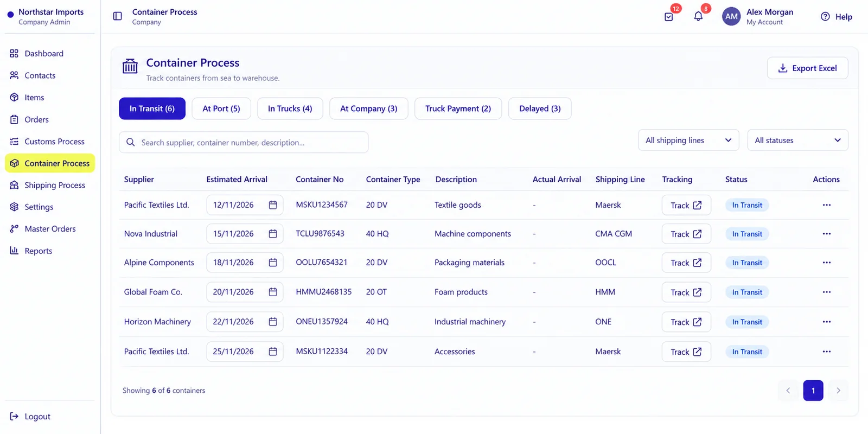868x434 pixels.
Task: Toggle the sidebar panel icon
Action: coord(117,16)
